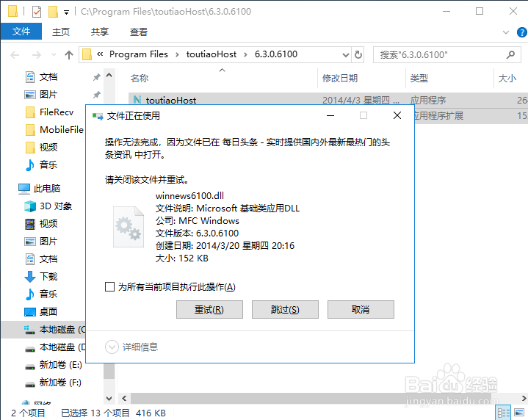Screen dimensions: 528x420
Task: Click the toutiaoHost file's N icon
Action: click(x=137, y=100)
